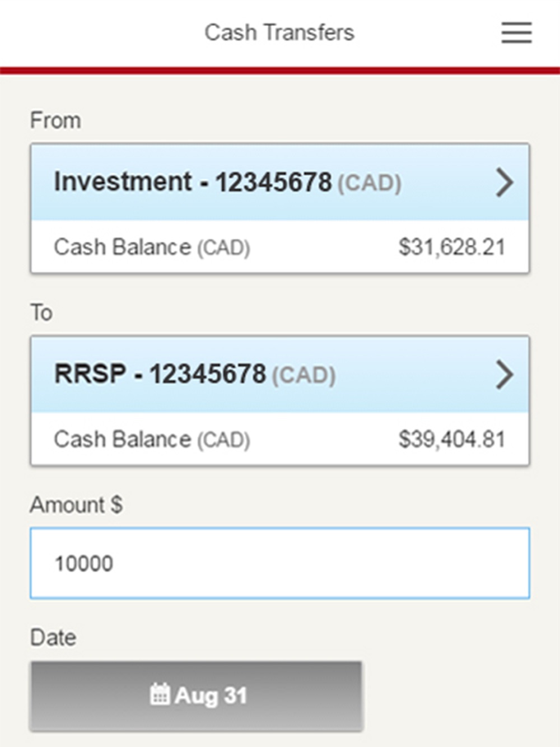Click the (CAD) tag beside Investment account

(x=369, y=184)
